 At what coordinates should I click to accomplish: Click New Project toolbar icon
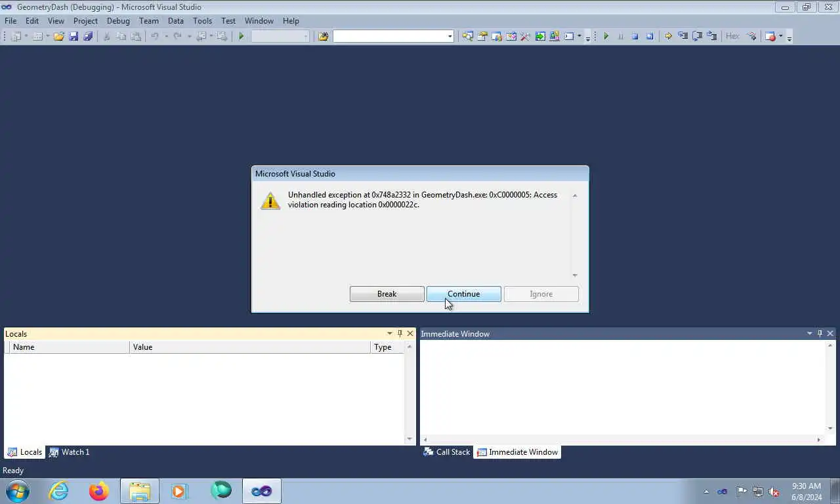pyautogui.click(x=16, y=36)
